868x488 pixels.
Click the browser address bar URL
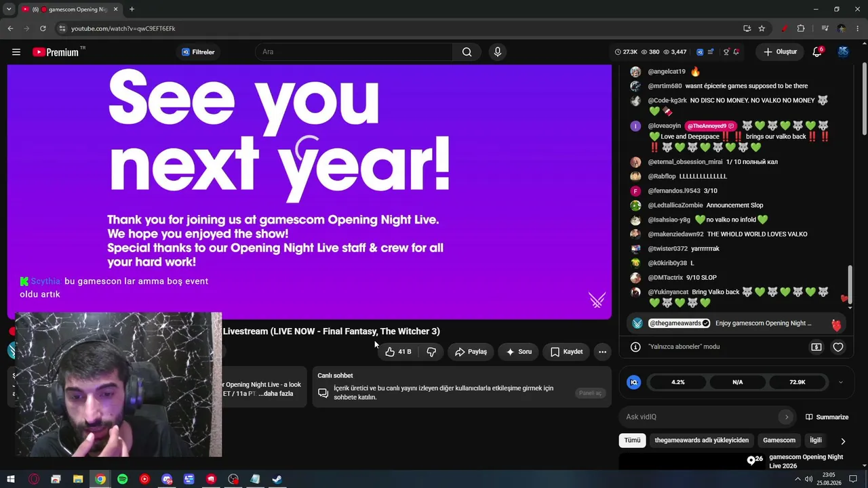[123, 28]
